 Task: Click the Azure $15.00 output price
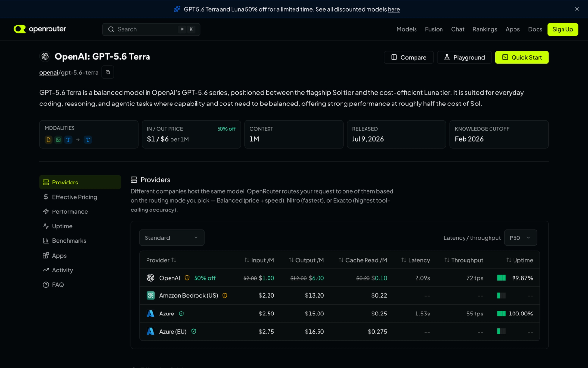(x=315, y=314)
